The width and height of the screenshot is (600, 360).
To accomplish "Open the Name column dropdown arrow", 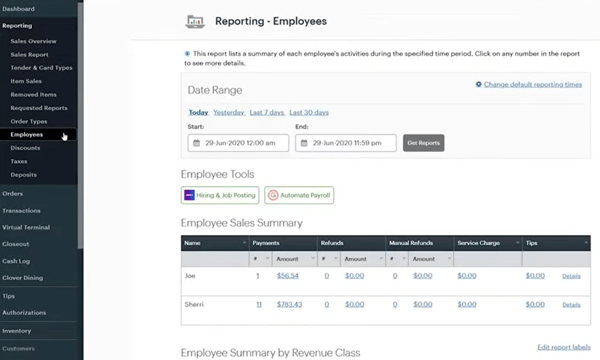I will click(245, 243).
